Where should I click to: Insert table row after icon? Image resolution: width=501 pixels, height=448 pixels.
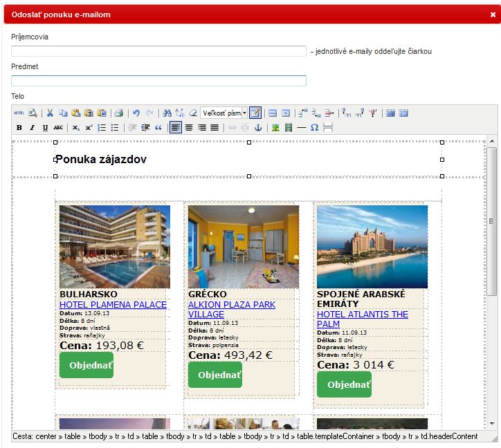(x=316, y=113)
